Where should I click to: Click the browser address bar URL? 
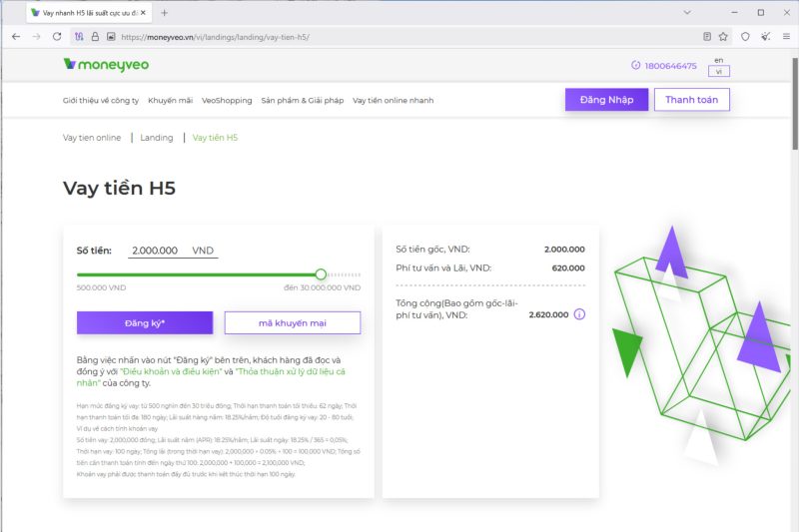tap(215, 37)
